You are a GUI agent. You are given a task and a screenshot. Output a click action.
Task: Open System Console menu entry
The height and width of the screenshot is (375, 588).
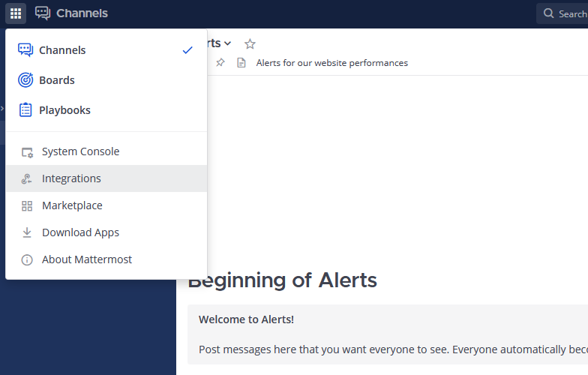click(106, 151)
